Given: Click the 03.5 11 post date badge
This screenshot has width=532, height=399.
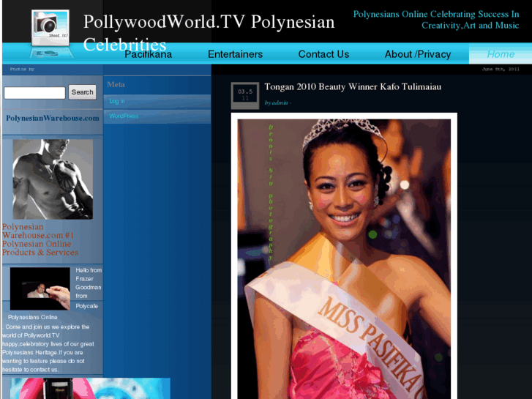Looking at the screenshot, I should (245, 95).
